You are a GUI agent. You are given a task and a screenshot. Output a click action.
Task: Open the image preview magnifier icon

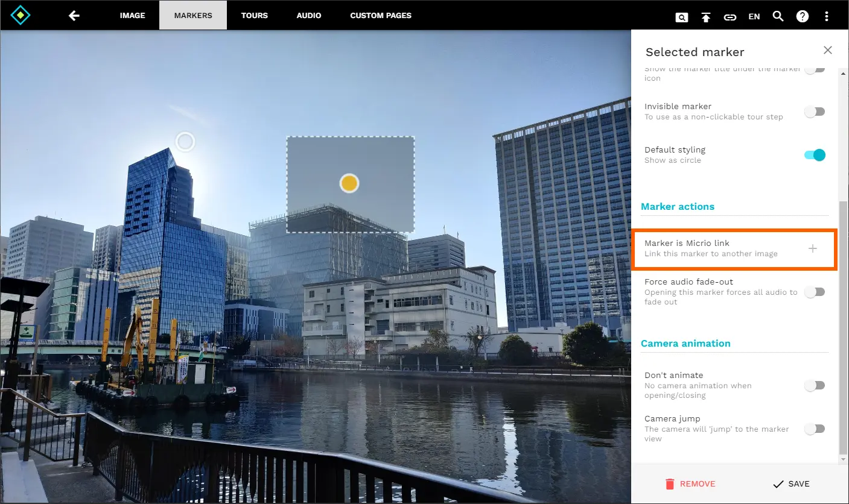coord(682,17)
